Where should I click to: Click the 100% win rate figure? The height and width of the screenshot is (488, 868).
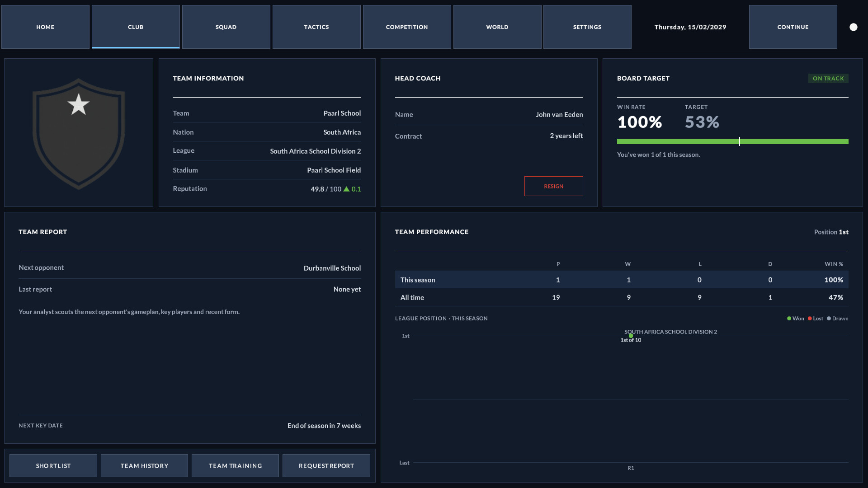(640, 122)
